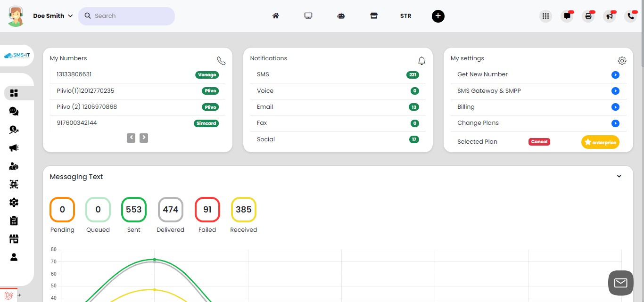The width and height of the screenshot is (644, 302).
Task: Open the megaphone icon in header
Action: [x=610, y=16]
